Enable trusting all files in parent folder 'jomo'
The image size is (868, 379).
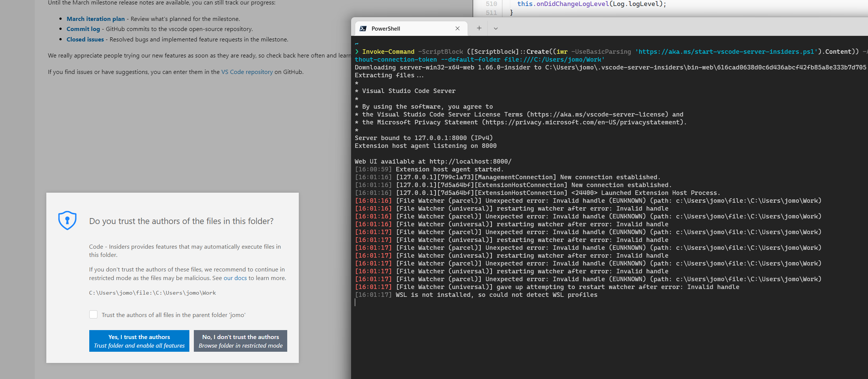[93, 314]
